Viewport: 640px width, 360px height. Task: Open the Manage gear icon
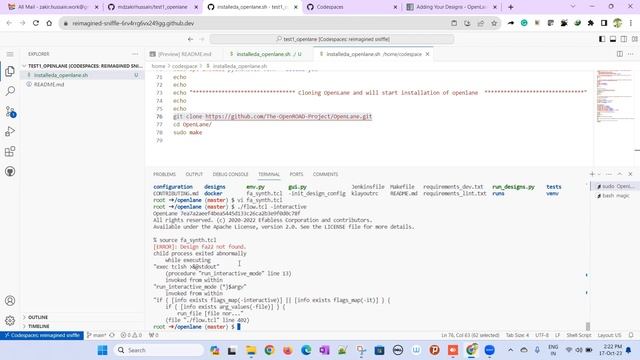10,320
